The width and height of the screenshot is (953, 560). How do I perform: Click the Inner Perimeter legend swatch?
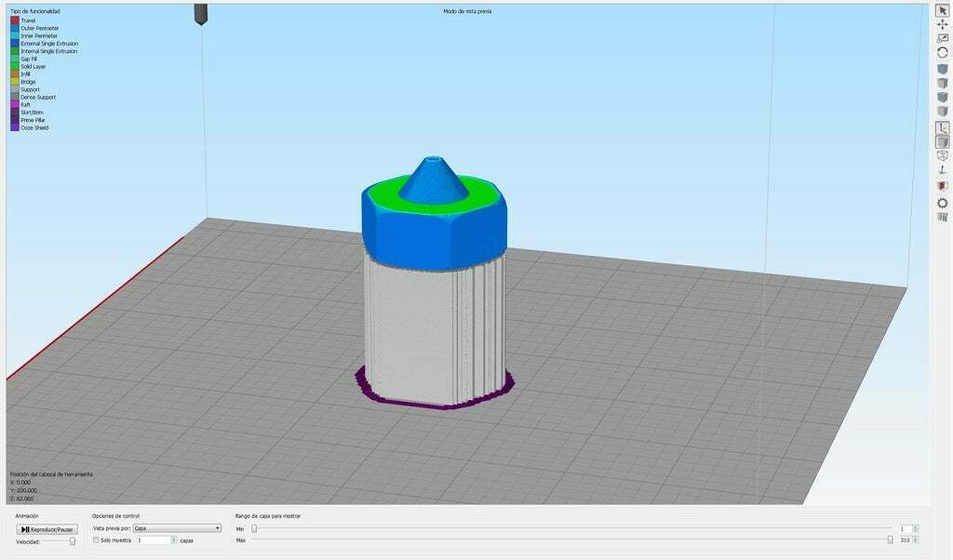[x=15, y=36]
